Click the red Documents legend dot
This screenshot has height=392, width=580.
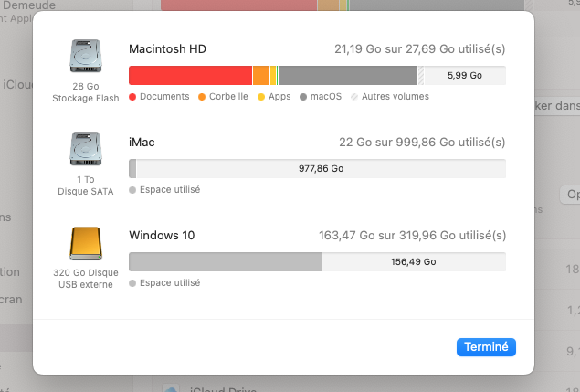133,97
